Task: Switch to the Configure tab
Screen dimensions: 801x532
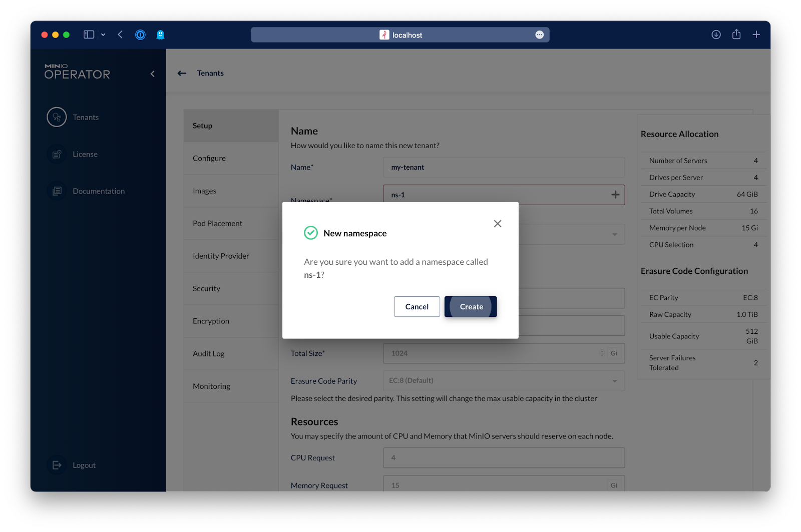Action: pyautogui.click(x=209, y=158)
